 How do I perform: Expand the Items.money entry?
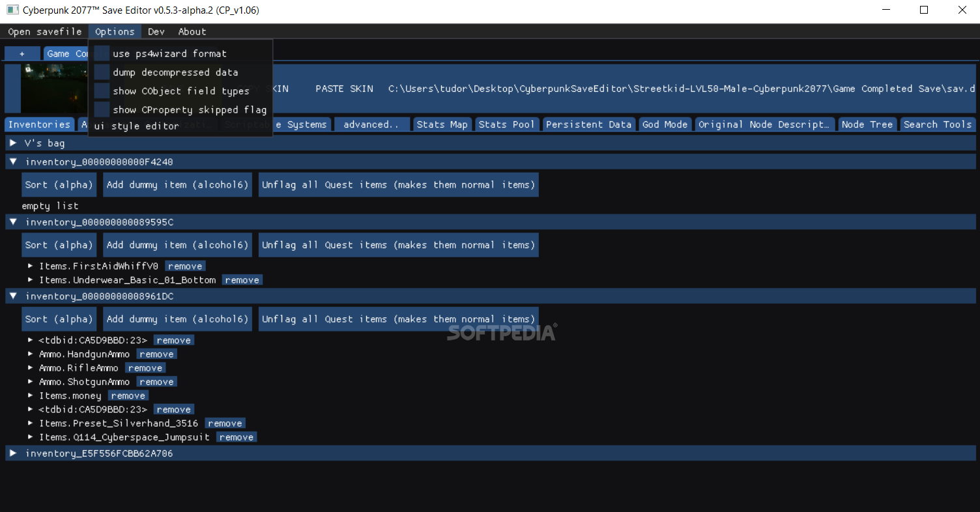[31, 395]
